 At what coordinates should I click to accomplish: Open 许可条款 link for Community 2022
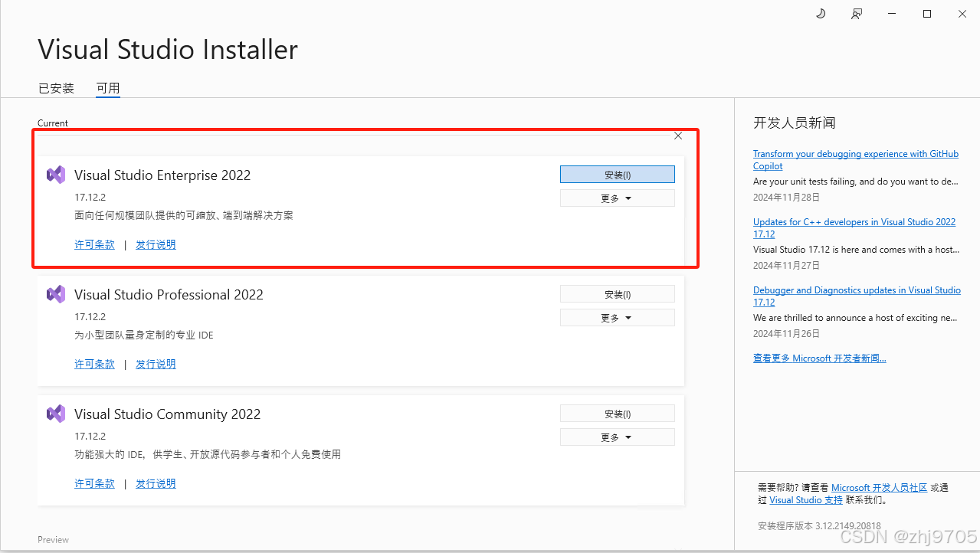click(94, 483)
